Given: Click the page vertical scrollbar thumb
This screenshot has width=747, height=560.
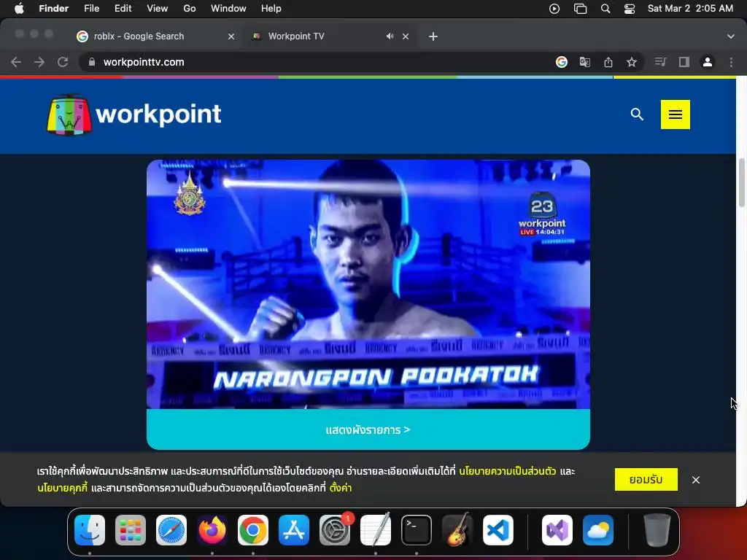Looking at the screenshot, I should coord(741,182).
